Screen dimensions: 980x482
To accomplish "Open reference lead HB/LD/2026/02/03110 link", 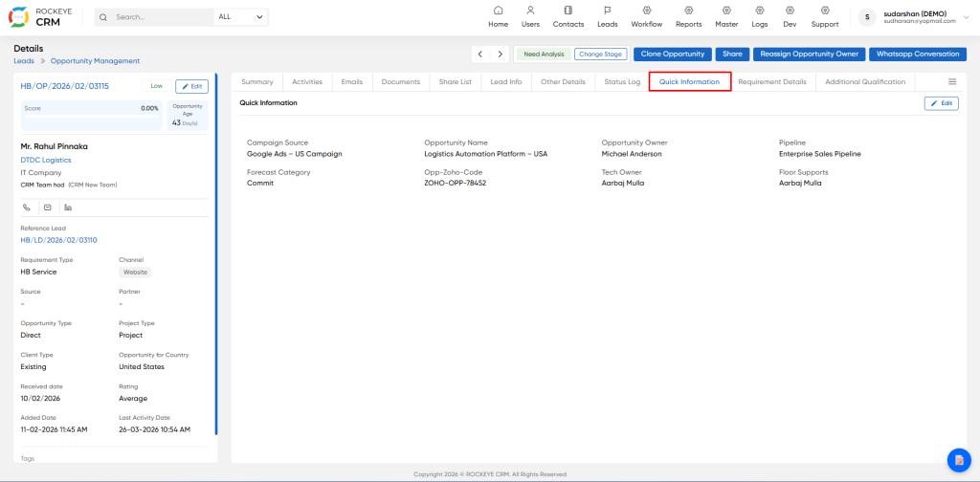I will coord(58,240).
